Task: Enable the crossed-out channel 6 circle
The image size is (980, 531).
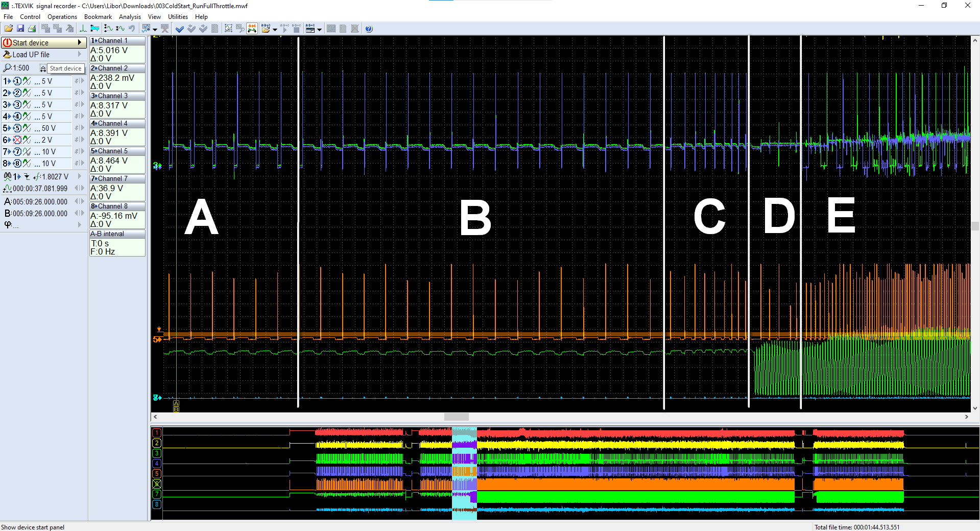Action: (x=17, y=140)
